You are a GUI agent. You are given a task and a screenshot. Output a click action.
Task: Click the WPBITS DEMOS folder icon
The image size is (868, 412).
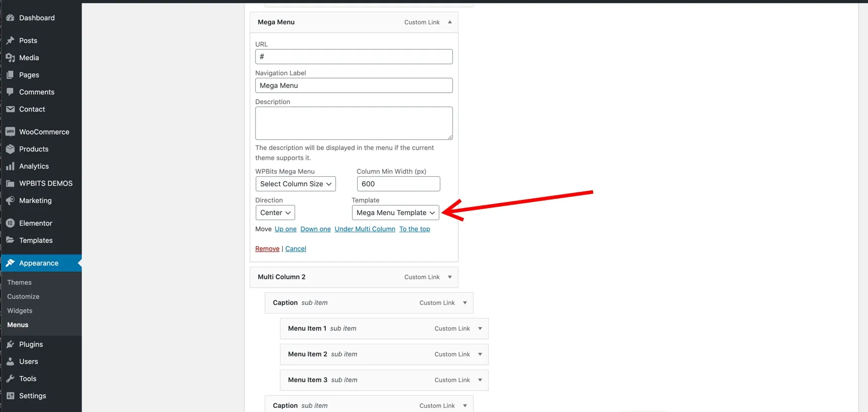(10, 183)
